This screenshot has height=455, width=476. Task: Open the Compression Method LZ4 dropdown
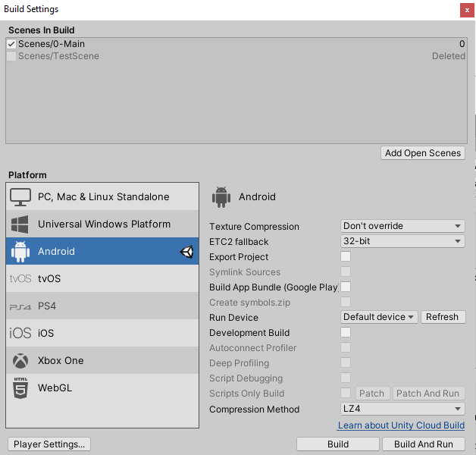click(x=402, y=409)
